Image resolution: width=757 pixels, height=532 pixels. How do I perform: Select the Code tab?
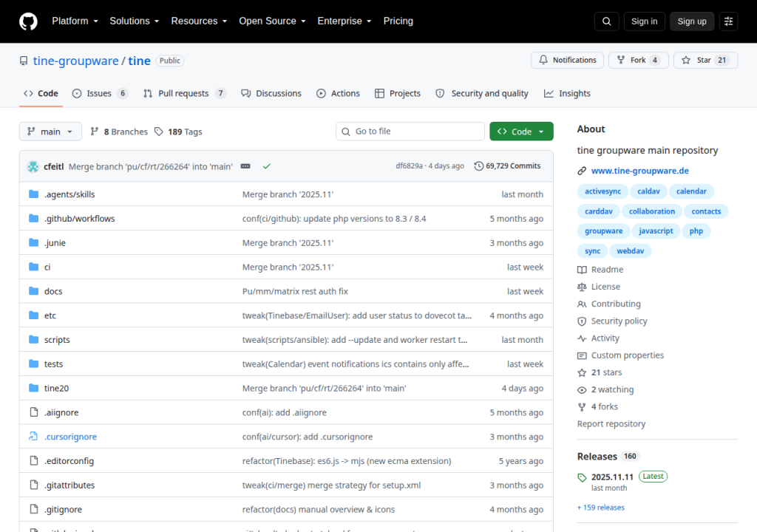point(41,93)
